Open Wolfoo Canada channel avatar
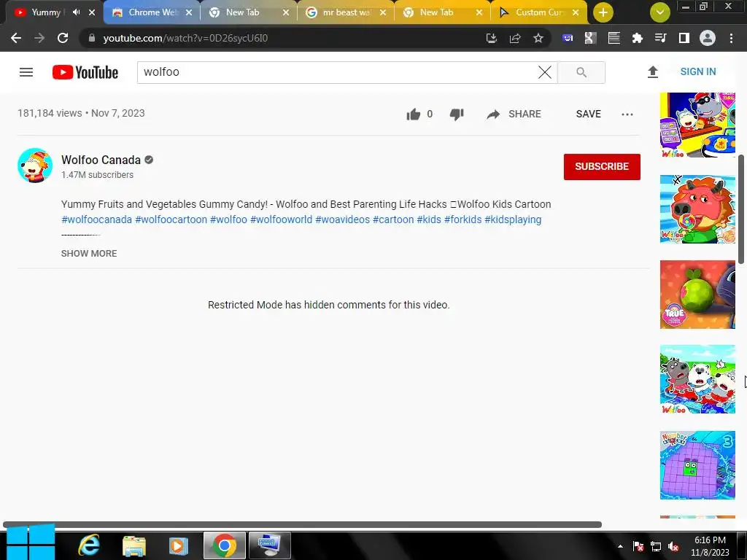This screenshot has width=747, height=560. pos(35,166)
